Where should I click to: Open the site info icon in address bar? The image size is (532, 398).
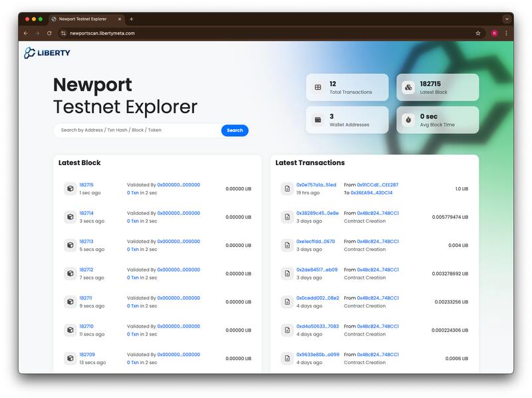[63, 33]
